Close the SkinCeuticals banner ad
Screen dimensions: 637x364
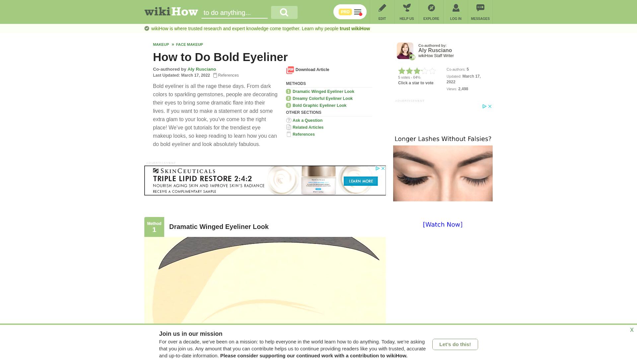tap(383, 169)
